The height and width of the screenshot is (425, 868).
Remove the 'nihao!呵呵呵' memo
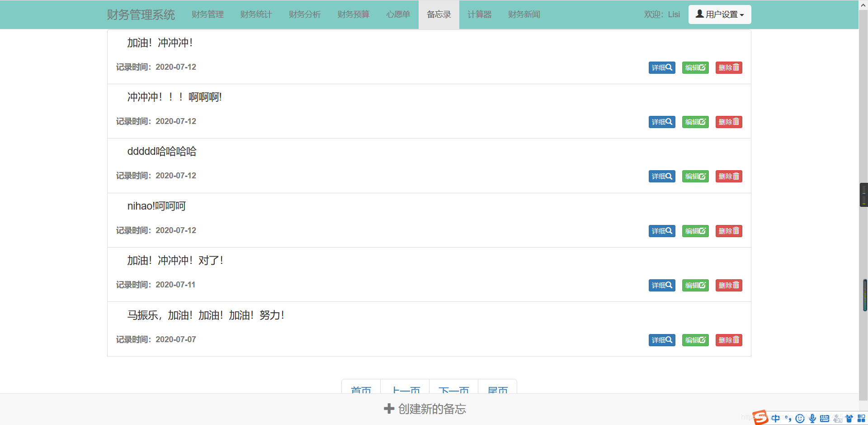pyautogui.click(x=729, y=231)
